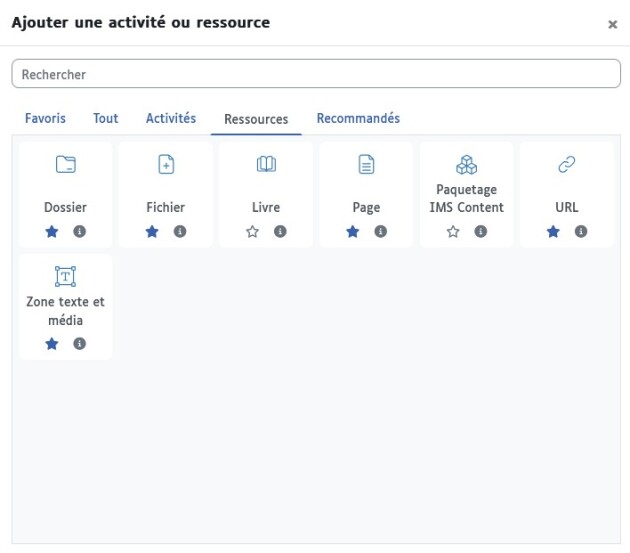Viewport: 630px width, 553px height.
Task: Select the Paquetage IMS Content icon
Action: (466, 165)
